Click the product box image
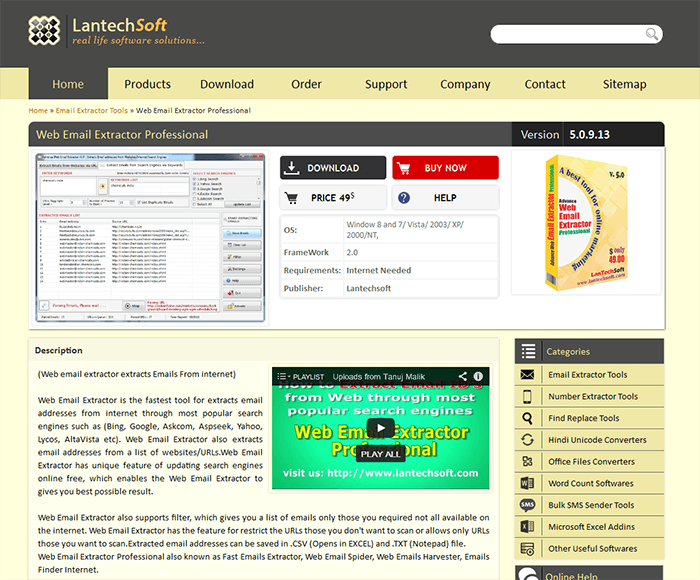700x580 pixels. click(586, 222)
